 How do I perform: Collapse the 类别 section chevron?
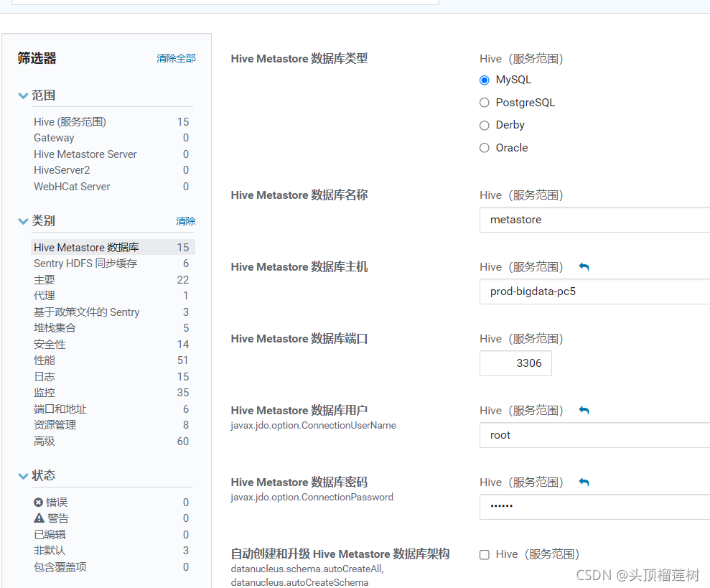(x=23, y=221)
